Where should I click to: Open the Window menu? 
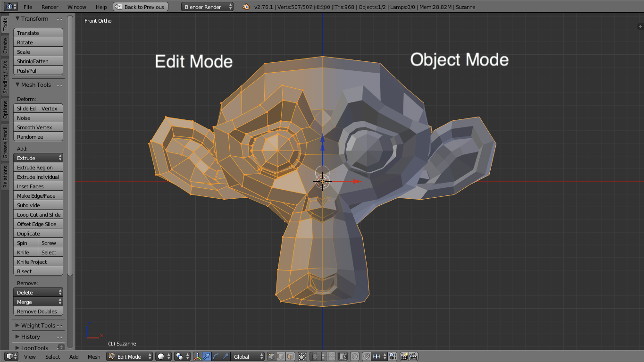(77, 7)
